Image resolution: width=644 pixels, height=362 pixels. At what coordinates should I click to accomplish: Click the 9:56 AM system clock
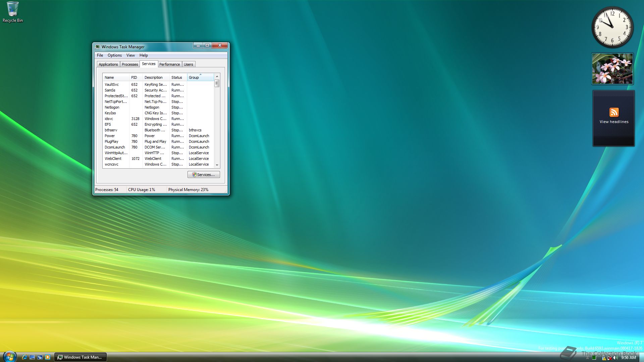point(628,358)
